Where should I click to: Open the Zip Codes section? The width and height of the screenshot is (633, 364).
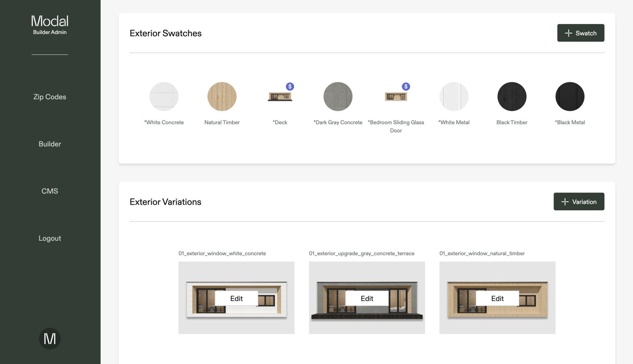pyautogui.click(x=49, y=97)
